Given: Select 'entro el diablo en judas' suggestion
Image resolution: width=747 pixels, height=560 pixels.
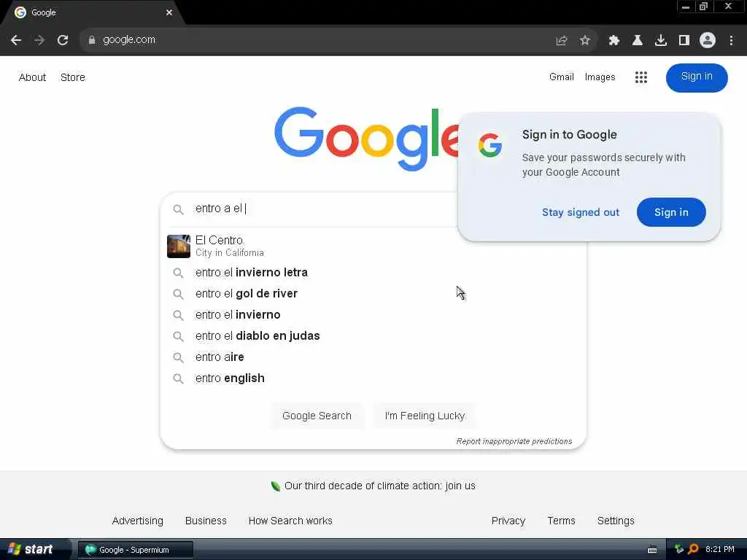Looking at the screenshot, I should [x=373, y=335].
